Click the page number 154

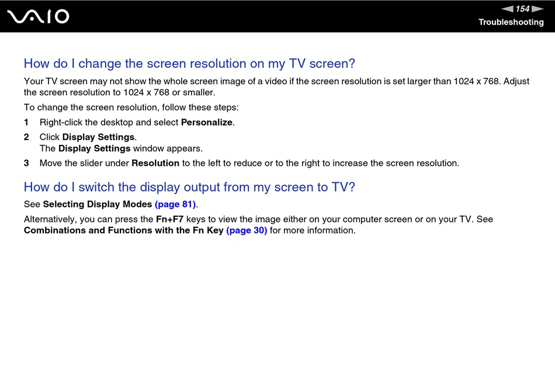tap(522, 9)
